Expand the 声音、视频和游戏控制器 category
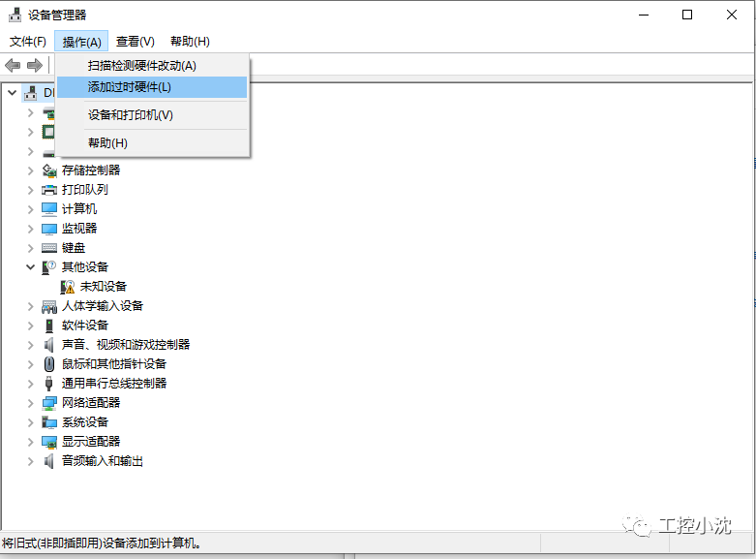756x559 pixels. tap(30, 345)
